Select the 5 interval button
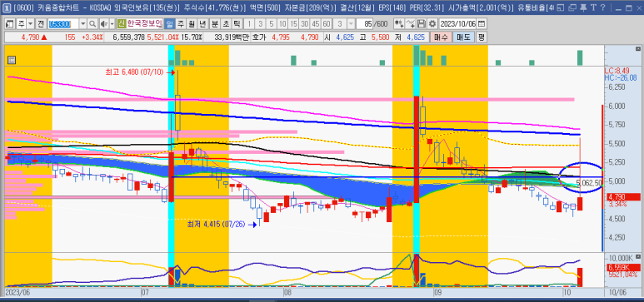 pyautogui.click(x=272, y=24)
